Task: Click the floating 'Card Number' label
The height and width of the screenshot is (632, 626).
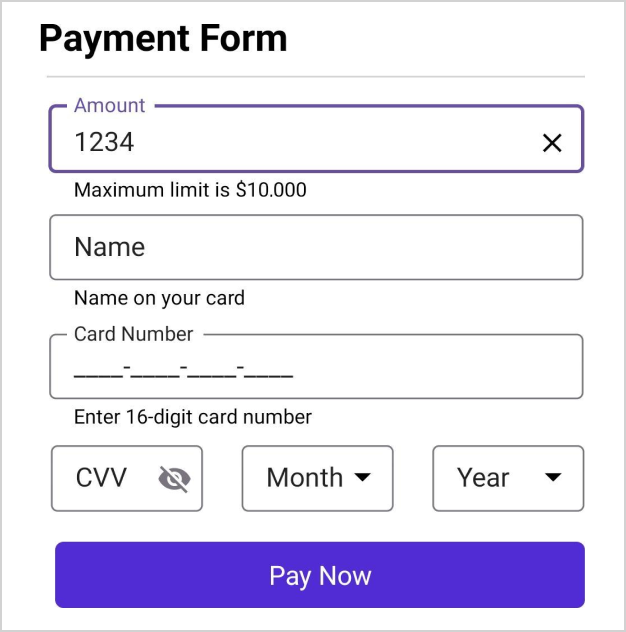Action: (133, 334)
